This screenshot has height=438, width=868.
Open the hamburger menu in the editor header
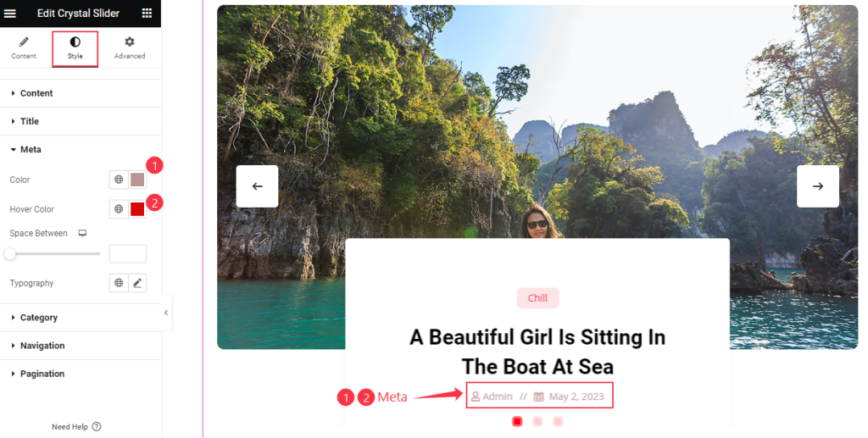tap(10, 14)
